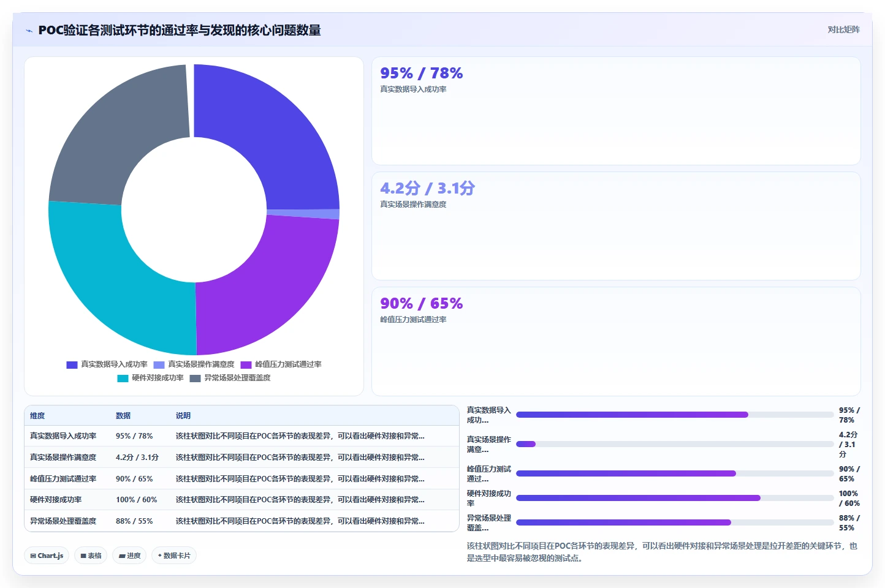885x588 pixels.
Task: Click the 说明 table column header
Action: [183, 415]
